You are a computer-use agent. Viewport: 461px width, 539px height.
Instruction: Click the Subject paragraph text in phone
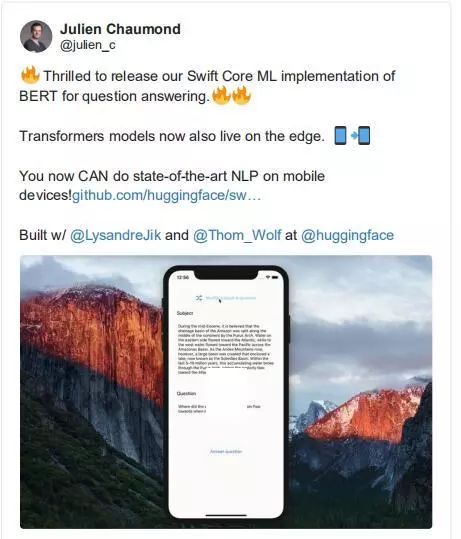pyautogui.click(x=226, y=349)
